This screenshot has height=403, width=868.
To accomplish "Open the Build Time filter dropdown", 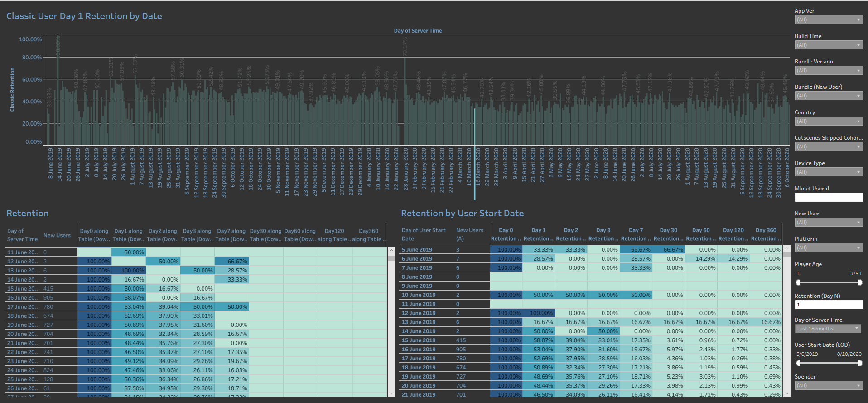I will (x=828, y=45).
